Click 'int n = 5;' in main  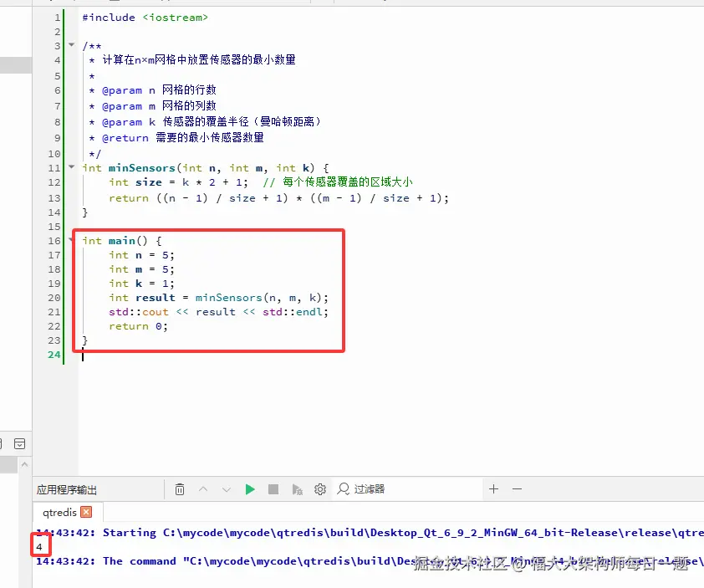coord(141,255)
